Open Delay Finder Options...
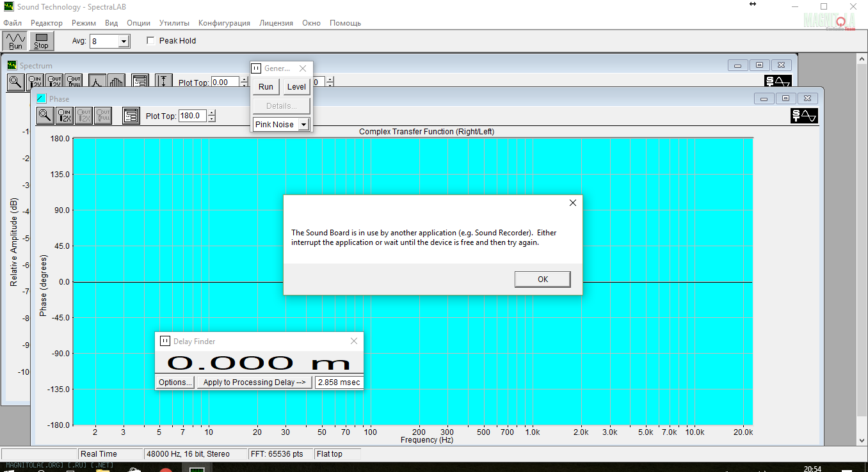The height and width of the screenshot is (472, 868). [175, 382]
